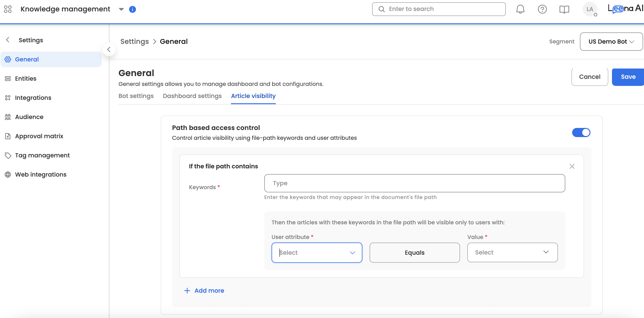Open the help question mark icon
This screenshot has width=644, height=318.
(542, 9)
